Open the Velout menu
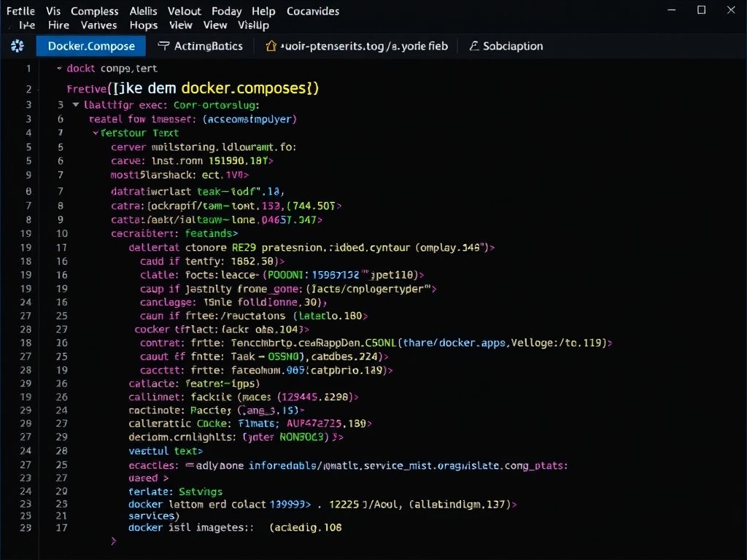 pyautogui.click(x=184, y=11)
